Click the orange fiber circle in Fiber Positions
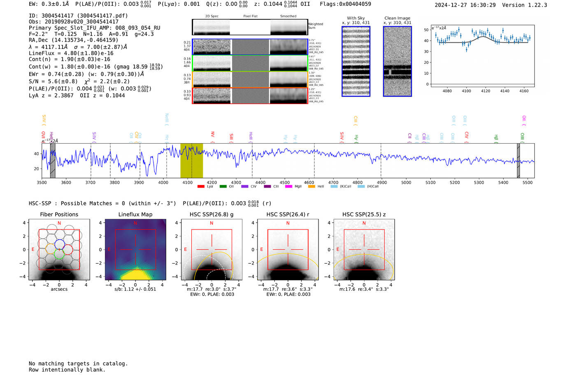 (x=50, y=249)
